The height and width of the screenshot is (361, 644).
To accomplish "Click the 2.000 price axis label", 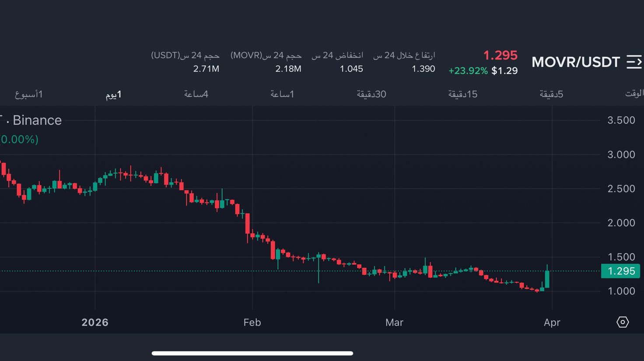I will (x=621, y=223).
